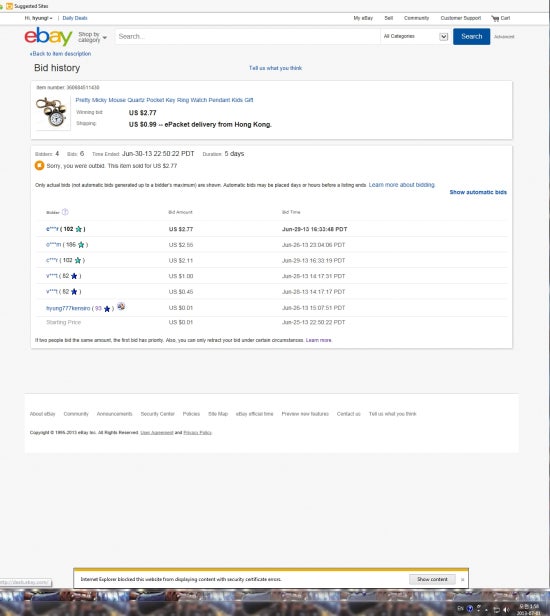Screen dimensions: 550x616
Task: Click the Show content button
Action: coord(432,579)
